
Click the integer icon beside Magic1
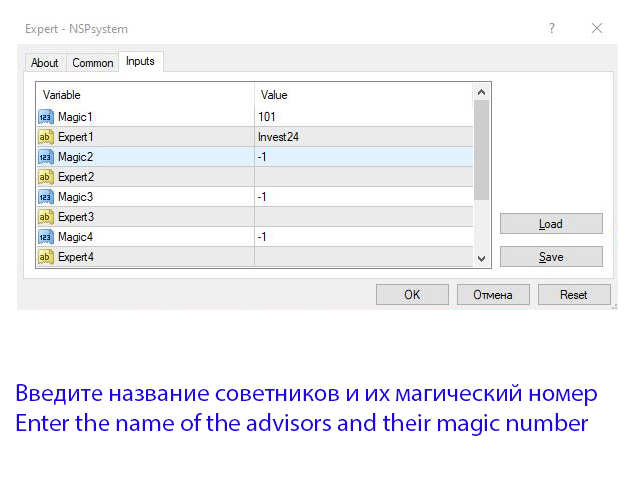tap(46, 117)
